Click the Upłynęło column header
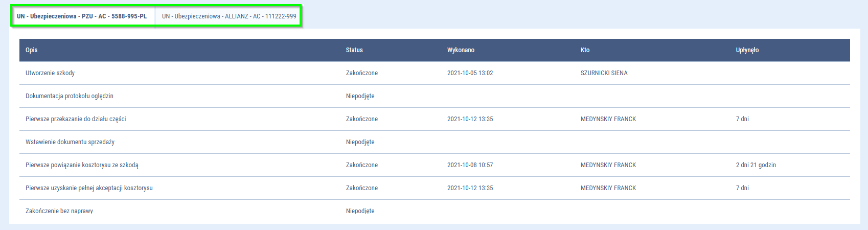The width and height of the screenshot is (868, 230). pyautogui.click(x=747, y=50)
